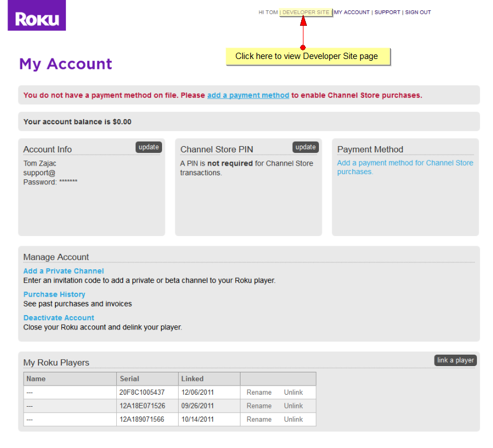Open Deactivate Account link

tap(59, 318)
